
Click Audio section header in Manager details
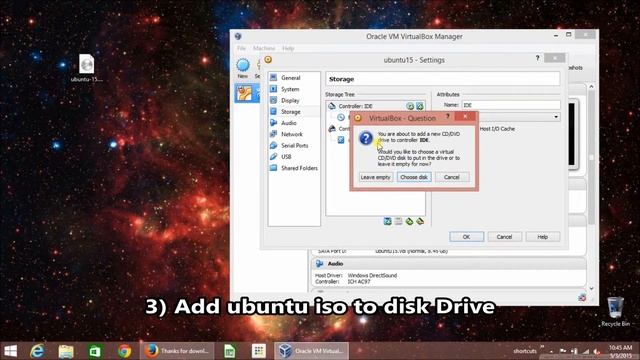pos(449,264)
